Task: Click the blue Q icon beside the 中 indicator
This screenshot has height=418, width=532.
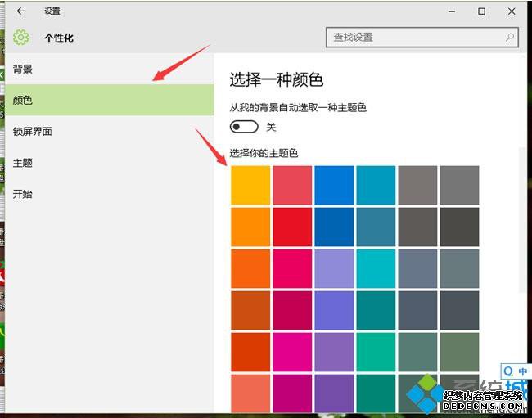Action: coord(508,371)
